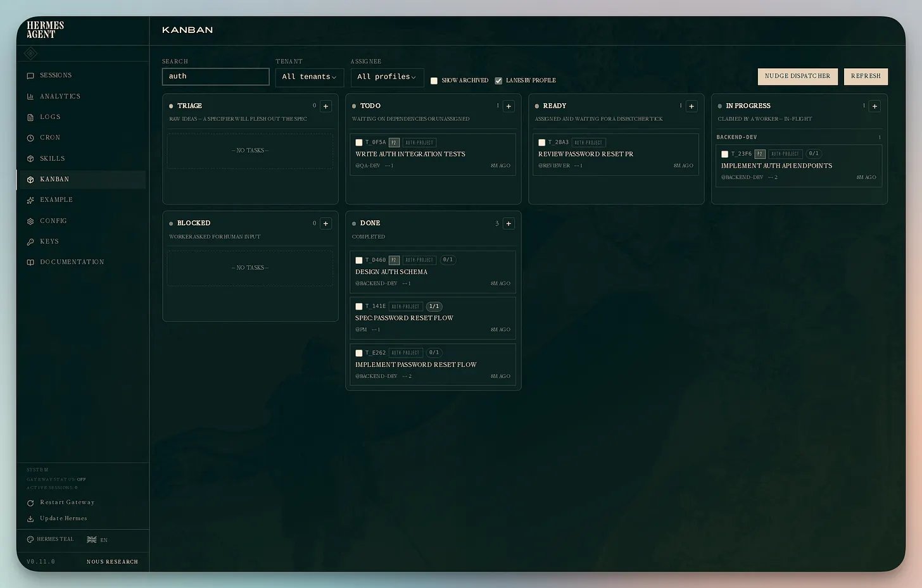Image resolution: width=922 pixels, height=588 pixels.
Task: Click the Logs document icon
Action: [x=30, y=118]
